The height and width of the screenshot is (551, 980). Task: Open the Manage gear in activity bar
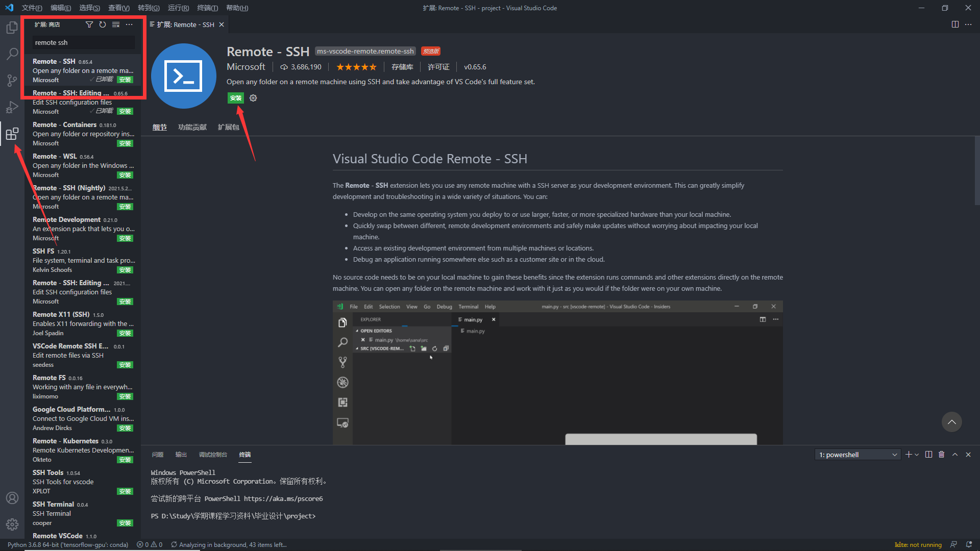click(x=12, y=524)
